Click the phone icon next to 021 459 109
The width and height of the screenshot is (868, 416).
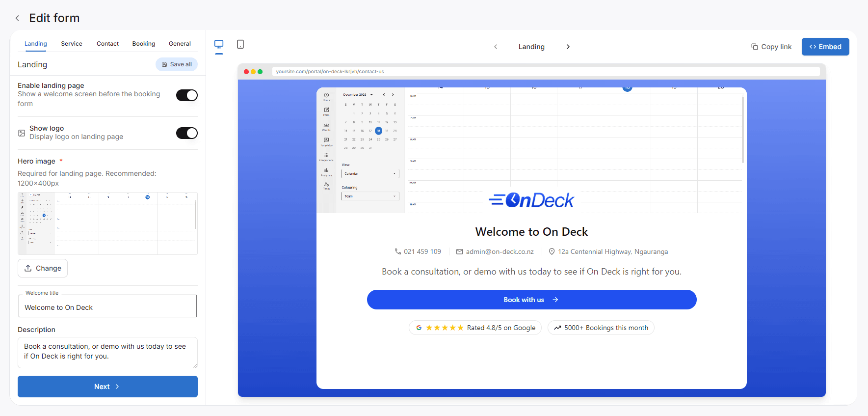[x=398, y=251]
